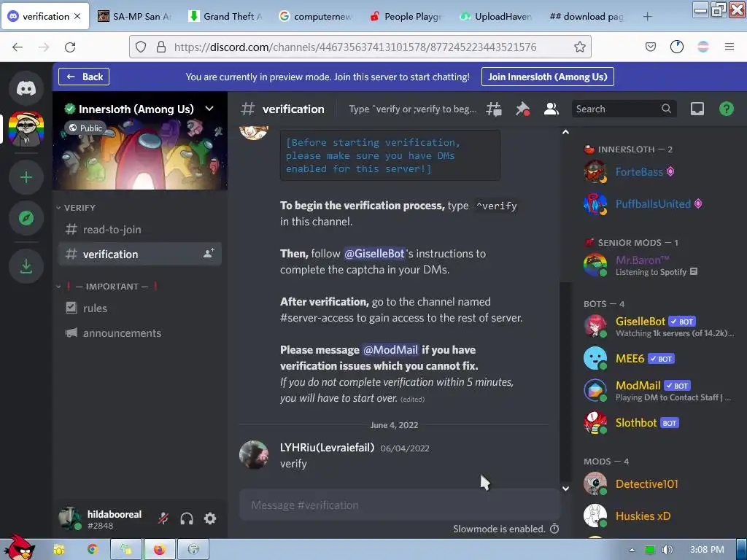
Task: Select the Innersloth server icon in sidebar
Action: click(26, 129)
